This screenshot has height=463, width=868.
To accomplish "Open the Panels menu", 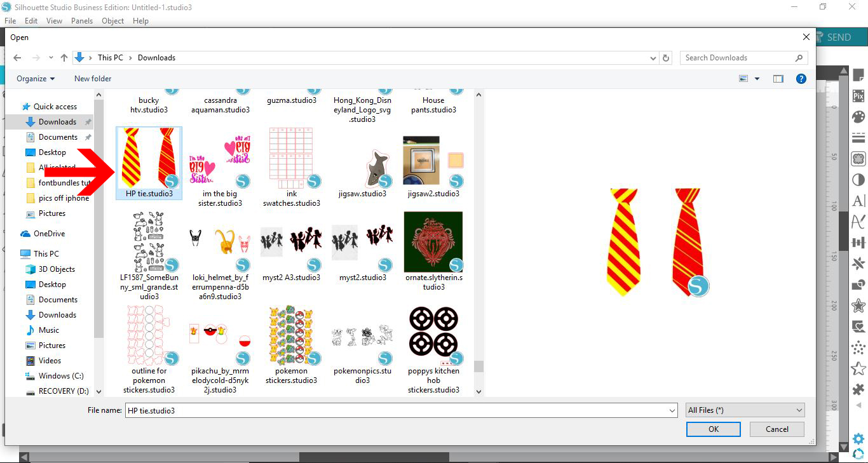I will [x=82, y=21].
